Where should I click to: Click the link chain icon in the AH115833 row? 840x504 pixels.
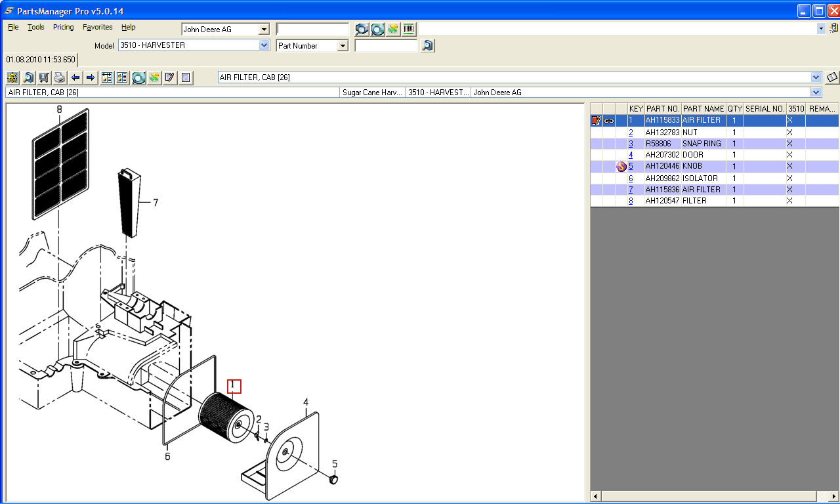609,121
